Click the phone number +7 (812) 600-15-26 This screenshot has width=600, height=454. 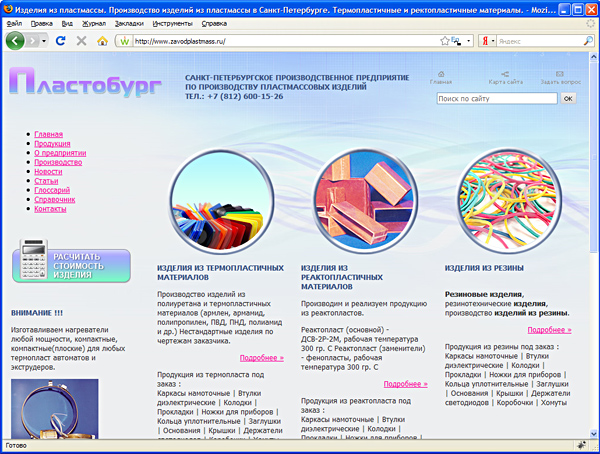click(245, 96)
